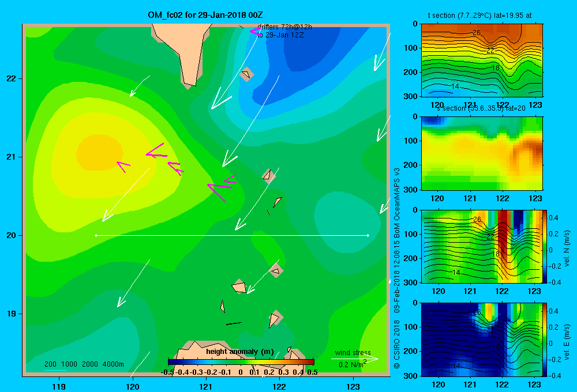Click the CSIRO BoM OceanMAPS copyright text
This screenshot has width=577, height=392.
(x=397, y=267)
